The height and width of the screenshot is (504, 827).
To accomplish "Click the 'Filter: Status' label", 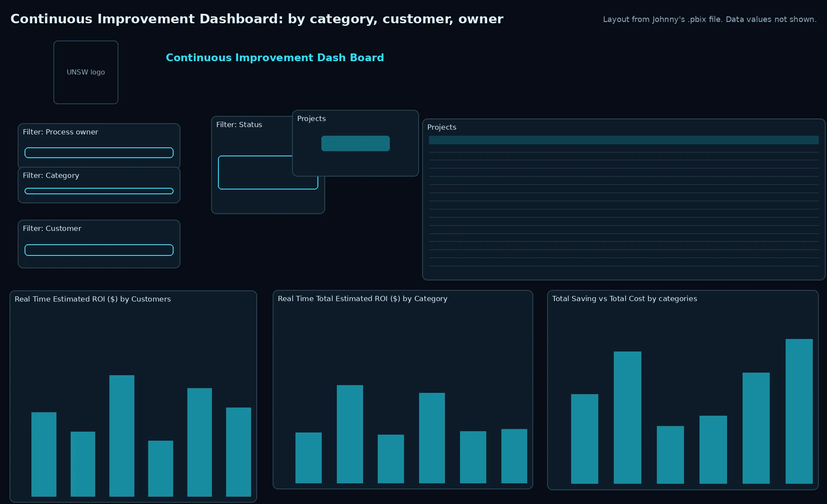I will coord(239,124).
